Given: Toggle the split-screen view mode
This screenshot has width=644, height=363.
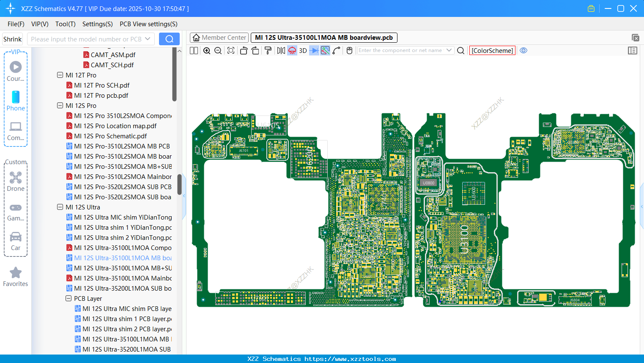Looking at the screenshot, I should click(193, 50).
